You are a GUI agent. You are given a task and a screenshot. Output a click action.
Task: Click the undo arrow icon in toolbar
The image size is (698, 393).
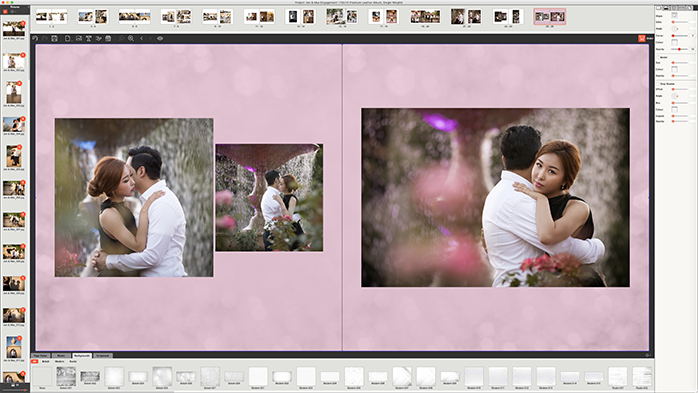click(35, 39)
